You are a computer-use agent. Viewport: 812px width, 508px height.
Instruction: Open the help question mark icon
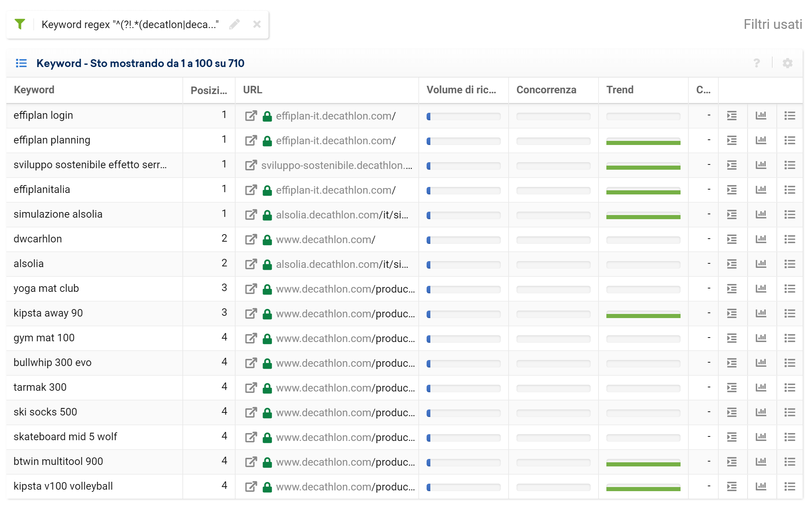757,63
